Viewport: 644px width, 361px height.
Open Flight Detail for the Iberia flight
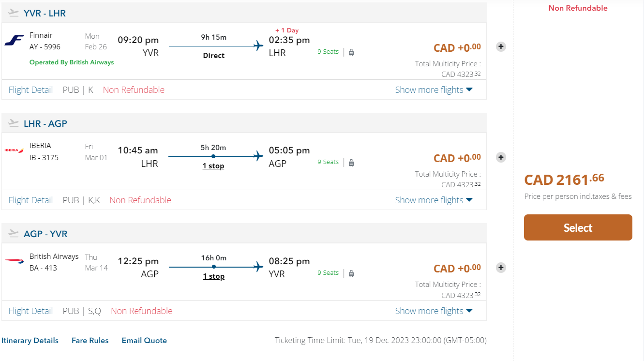coord(30,200)
